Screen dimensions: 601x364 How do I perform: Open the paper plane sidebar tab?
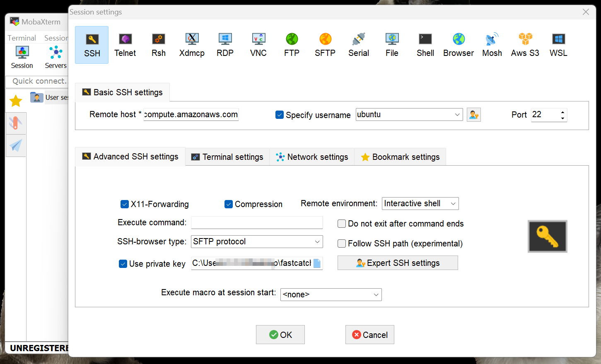tap(16, 146)
